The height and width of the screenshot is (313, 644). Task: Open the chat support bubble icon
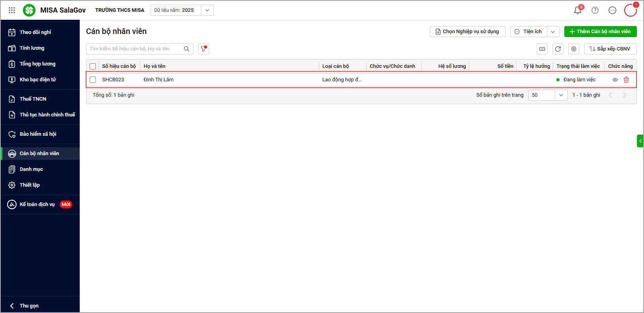coord(612,10)
